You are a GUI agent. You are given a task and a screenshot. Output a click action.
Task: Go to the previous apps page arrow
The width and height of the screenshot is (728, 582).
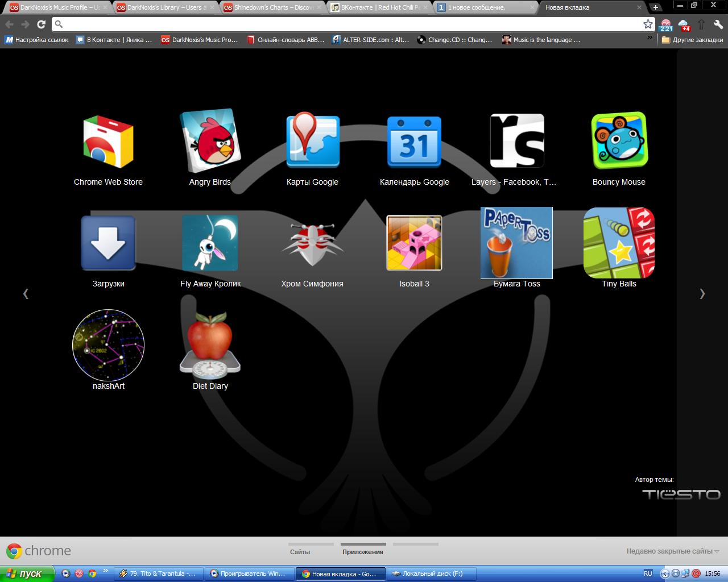click(26, 294)
